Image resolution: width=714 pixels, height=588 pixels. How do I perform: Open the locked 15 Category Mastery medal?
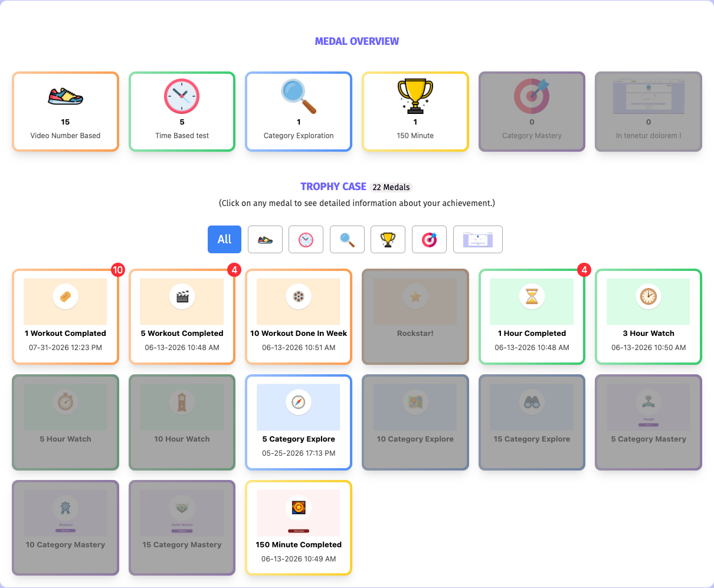coord(182,528)
